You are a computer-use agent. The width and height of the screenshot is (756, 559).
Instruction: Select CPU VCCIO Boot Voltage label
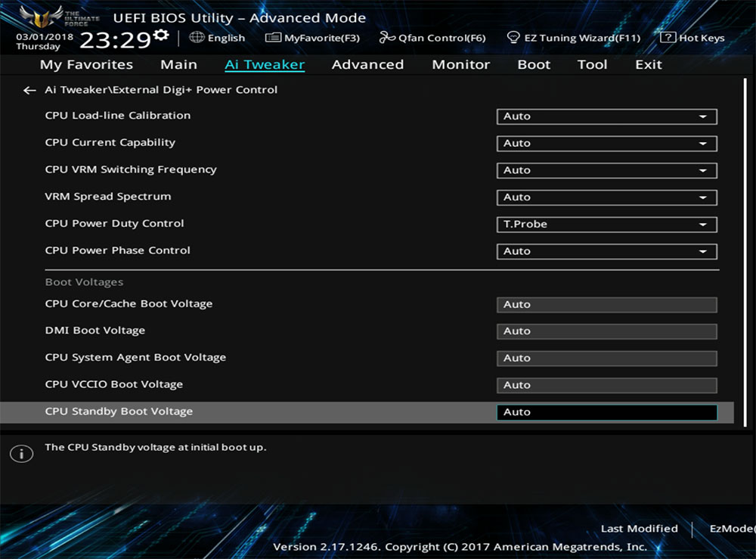[114, 385]
